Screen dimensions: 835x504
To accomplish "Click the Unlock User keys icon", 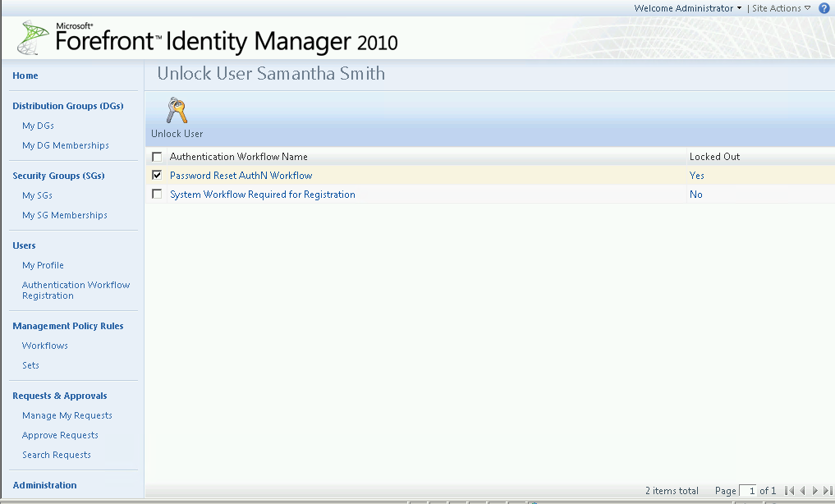I will coord(177,110).
